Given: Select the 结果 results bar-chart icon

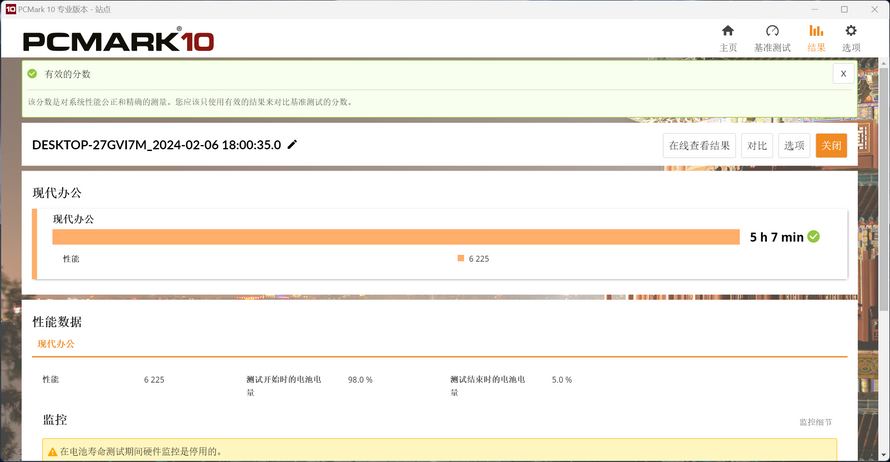Looking at the screenshot, I should pos(816,31).
